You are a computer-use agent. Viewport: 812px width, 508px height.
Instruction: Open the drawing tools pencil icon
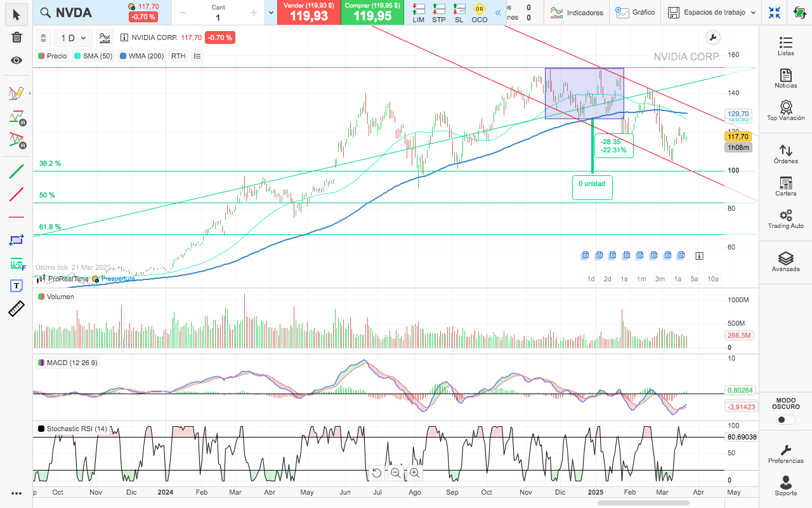16,93
